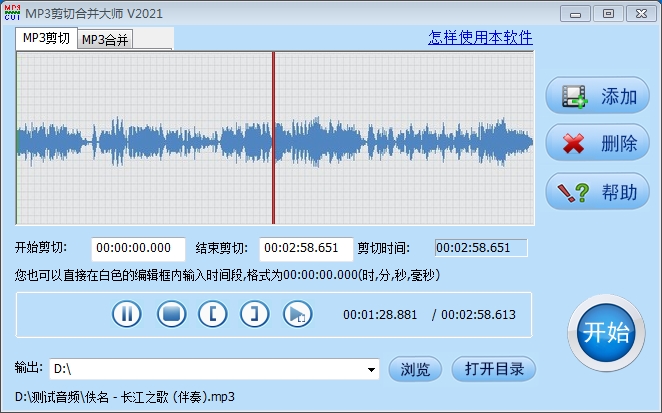Maximize the MP3剪切合并大师 window

608,14
